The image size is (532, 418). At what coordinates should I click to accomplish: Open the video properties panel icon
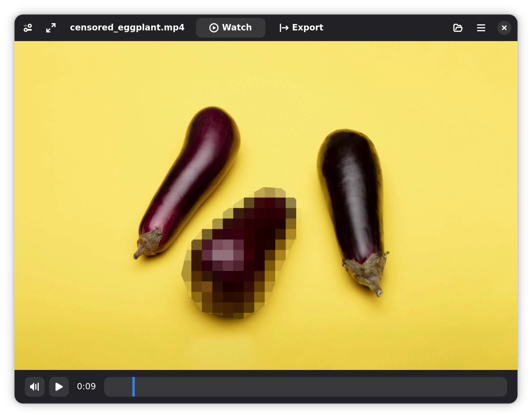(x=28, y=28)
